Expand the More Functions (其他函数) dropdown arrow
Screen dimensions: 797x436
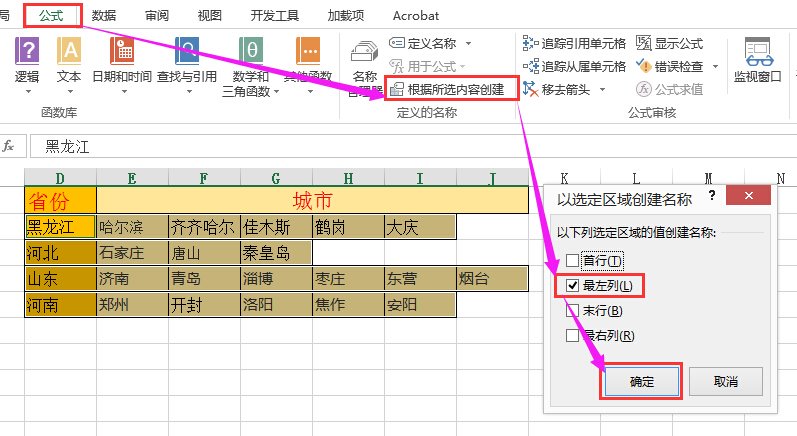pyautogui.click(x=310, y=91)
